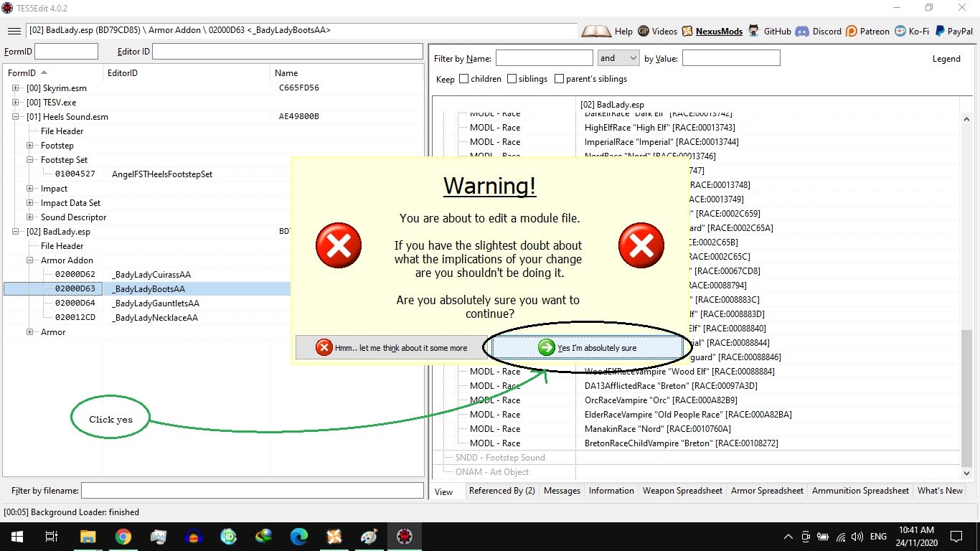
Task: Open the Legend button
Action: click(x=946, y=59)
